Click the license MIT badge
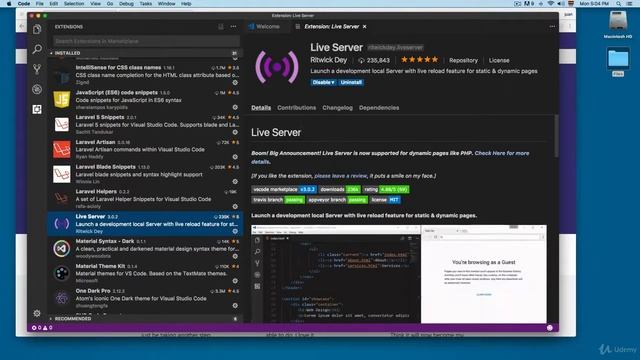 point(385,200)
